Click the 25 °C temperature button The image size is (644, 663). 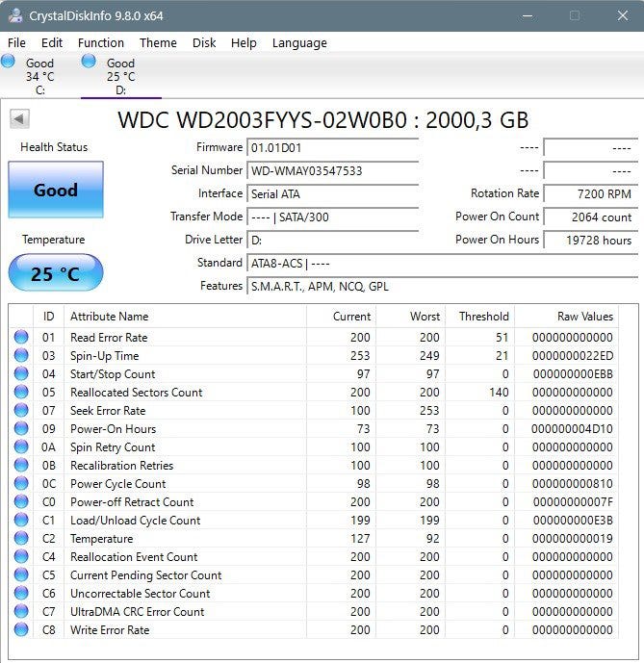[x=56, y=272]
